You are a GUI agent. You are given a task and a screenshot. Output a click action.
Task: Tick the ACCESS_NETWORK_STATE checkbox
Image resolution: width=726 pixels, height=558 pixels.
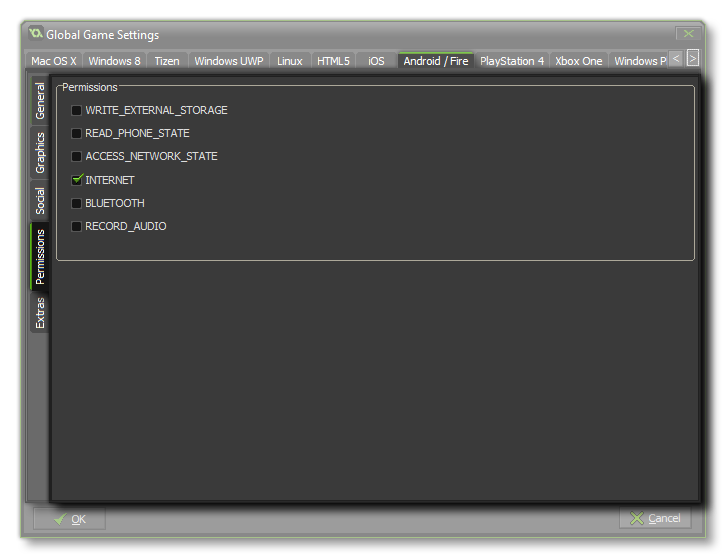click(77, 156)
